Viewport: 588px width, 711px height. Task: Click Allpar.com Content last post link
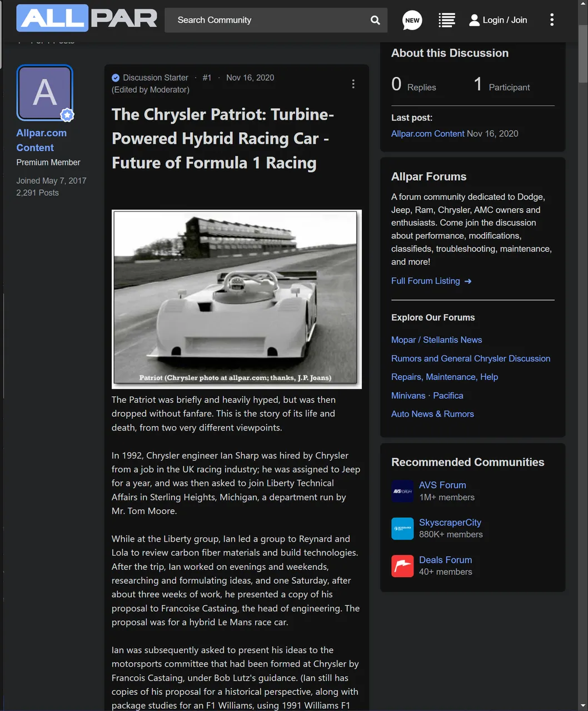click(427, 134)
